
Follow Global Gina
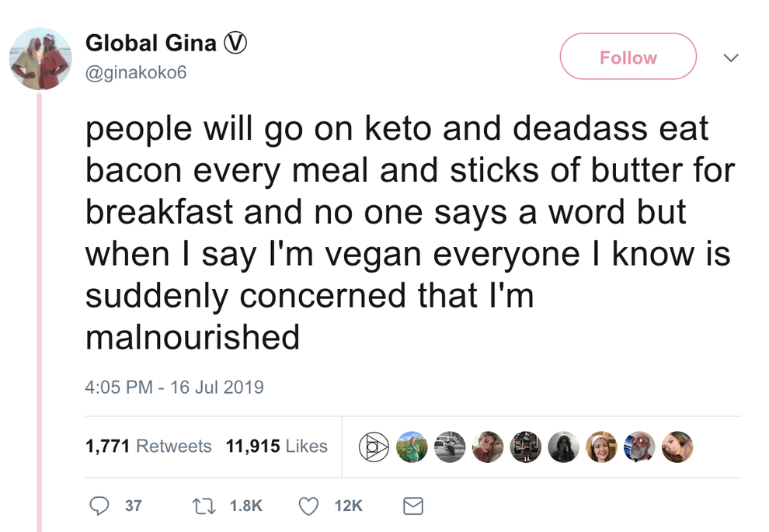pos(628,57)
